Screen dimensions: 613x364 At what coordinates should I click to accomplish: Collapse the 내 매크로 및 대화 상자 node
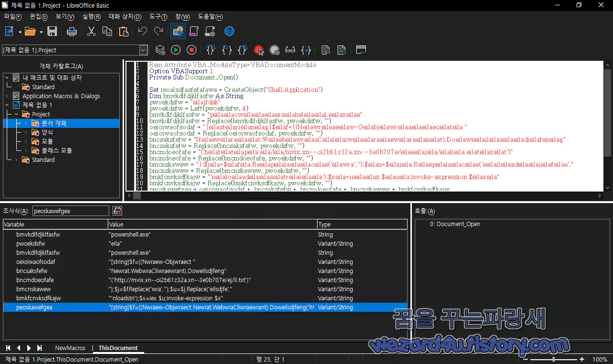click(7, 78)
